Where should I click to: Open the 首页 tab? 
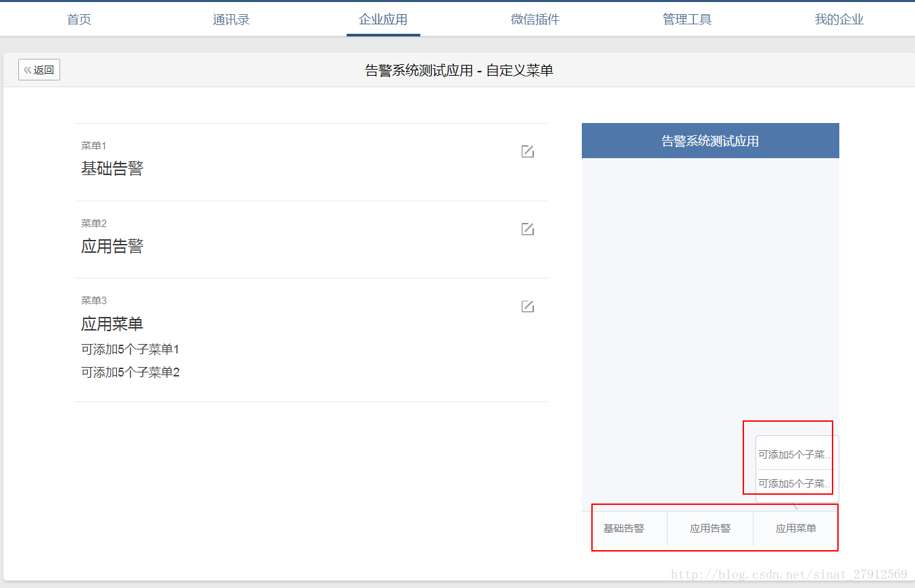[x=79, y=20]
